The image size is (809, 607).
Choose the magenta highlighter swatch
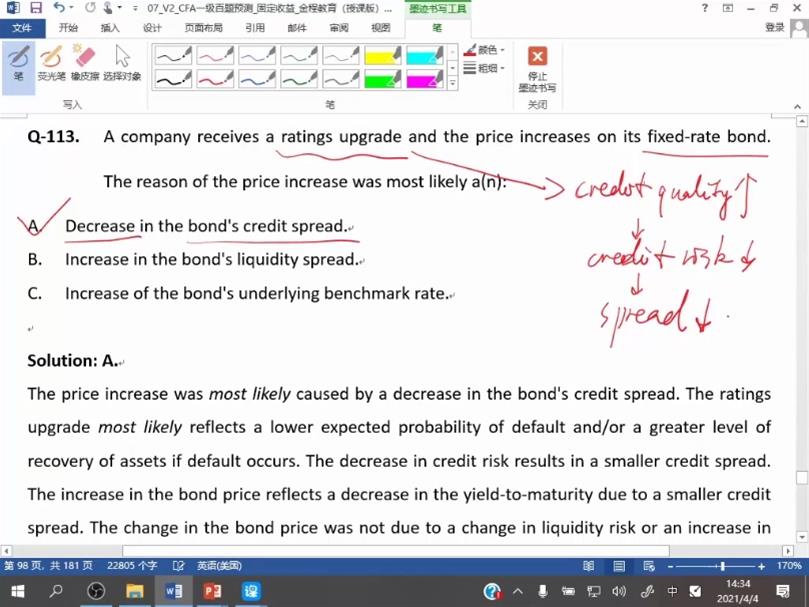(x=424, y=79)
